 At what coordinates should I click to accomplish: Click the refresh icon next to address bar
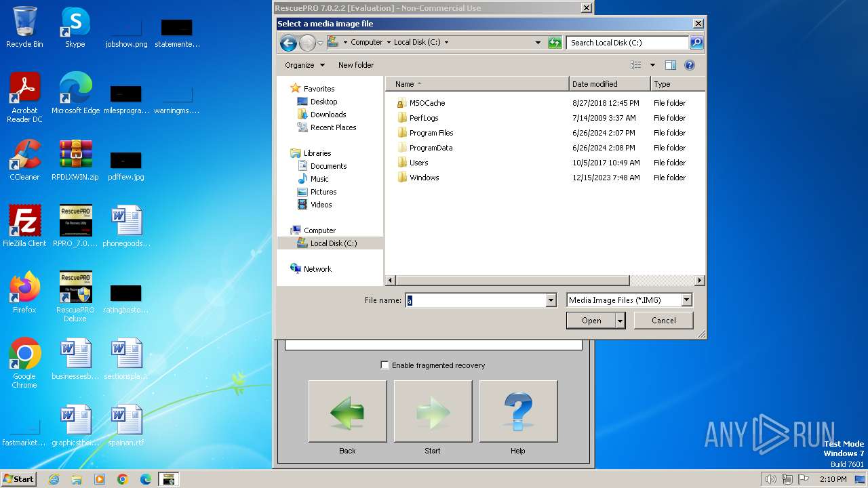tap(555, 42)
